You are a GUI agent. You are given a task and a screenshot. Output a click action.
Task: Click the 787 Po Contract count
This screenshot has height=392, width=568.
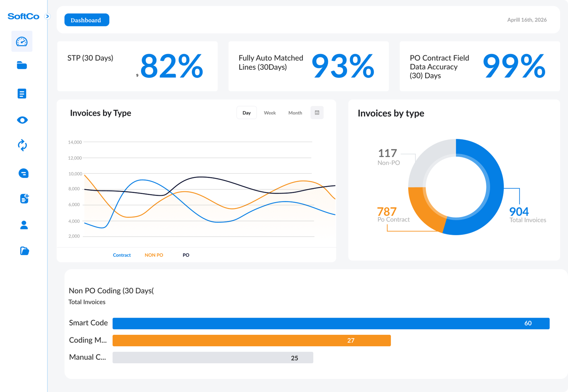387,211
